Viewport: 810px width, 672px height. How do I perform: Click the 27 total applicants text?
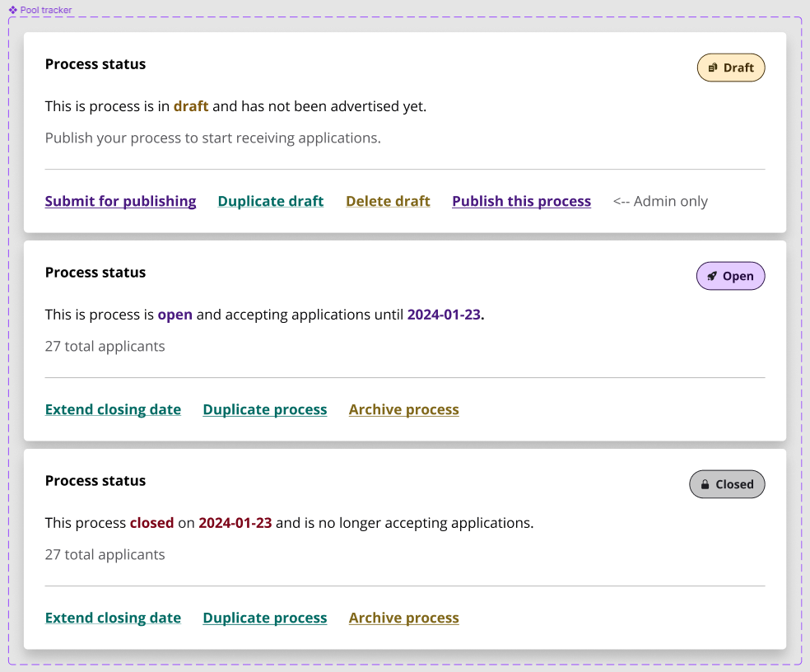[x=105, y=346]
